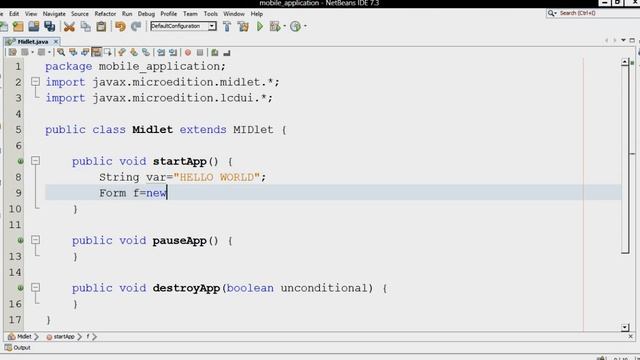
Task: Click the Profile Project icon
Action: pos(295,27)
